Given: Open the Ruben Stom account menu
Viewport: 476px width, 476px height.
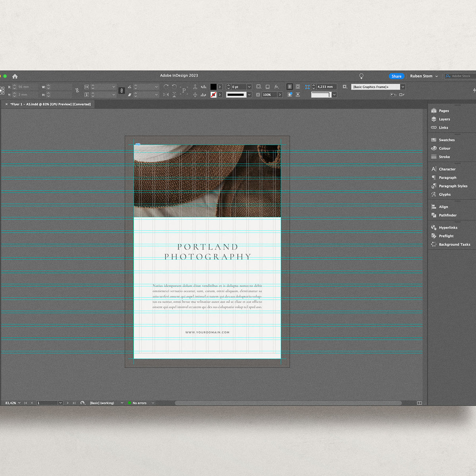Looking at the screenshot, I should (424, 76).
